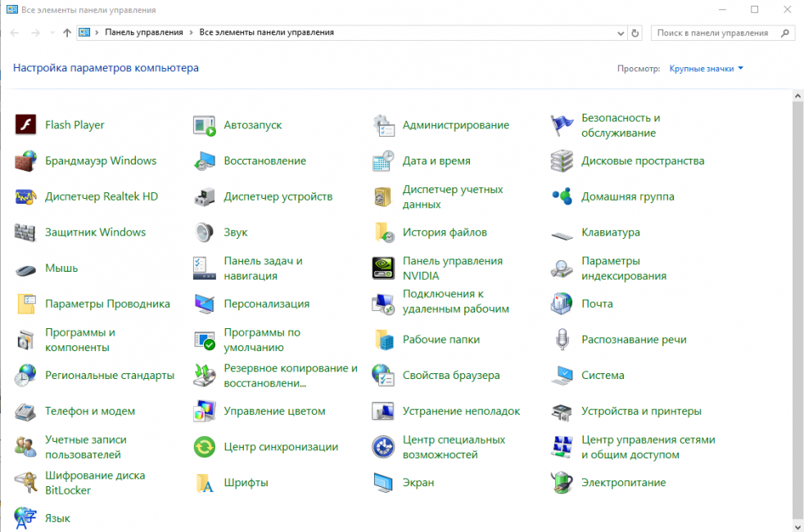
Task: Click the Back navigation arrow
Action: pos(15,33)
